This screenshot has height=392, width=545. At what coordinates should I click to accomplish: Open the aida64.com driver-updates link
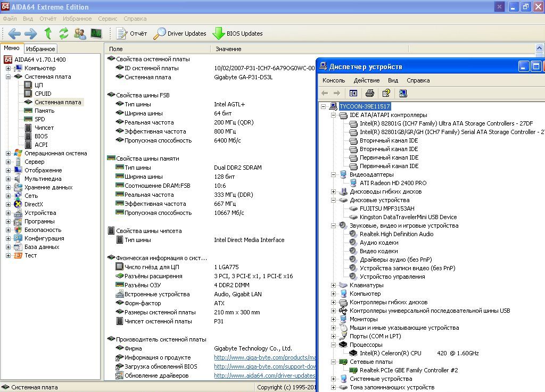pos(265,376)
